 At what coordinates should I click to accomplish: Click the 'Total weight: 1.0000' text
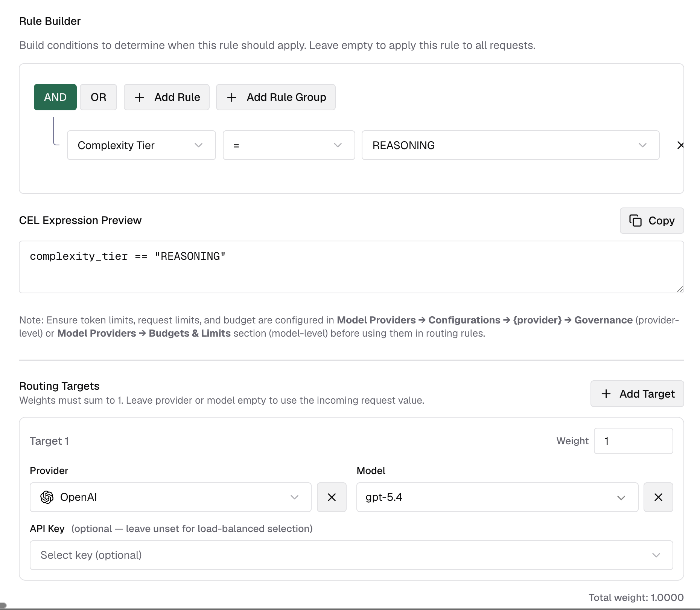point(636,598)
